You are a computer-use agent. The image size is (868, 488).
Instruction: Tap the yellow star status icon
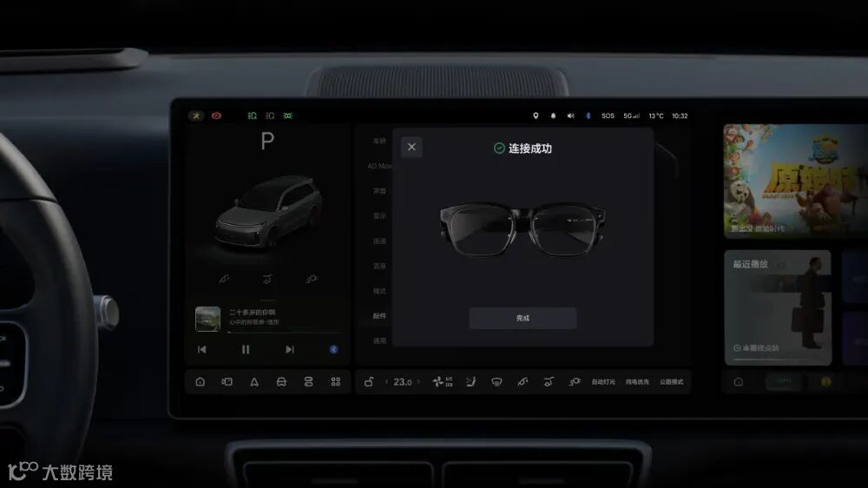[x=196, y=115]
